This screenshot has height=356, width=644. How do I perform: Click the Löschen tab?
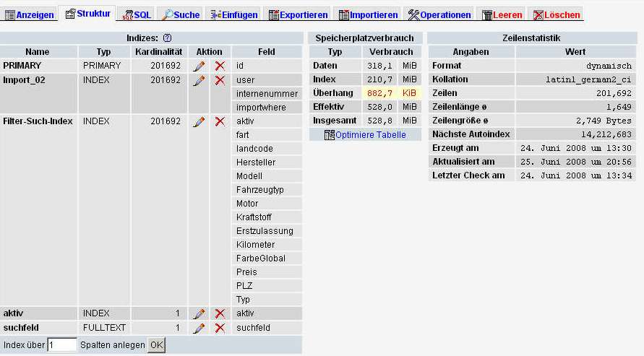[556, 14]
